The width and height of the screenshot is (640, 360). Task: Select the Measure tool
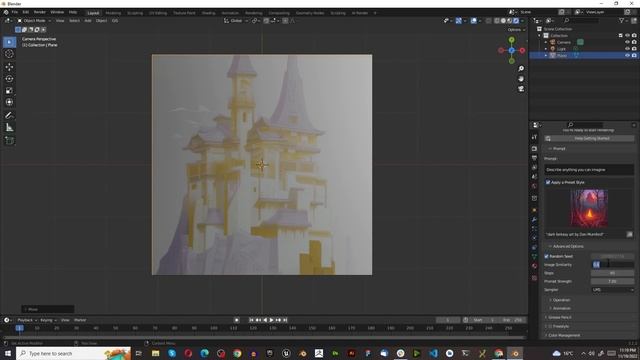tap(9, 128)
